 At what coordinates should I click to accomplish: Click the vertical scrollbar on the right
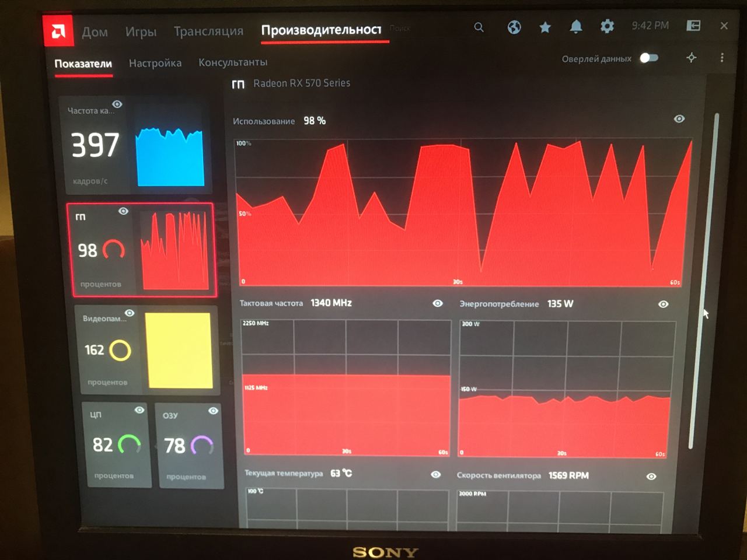click(704, 280)
